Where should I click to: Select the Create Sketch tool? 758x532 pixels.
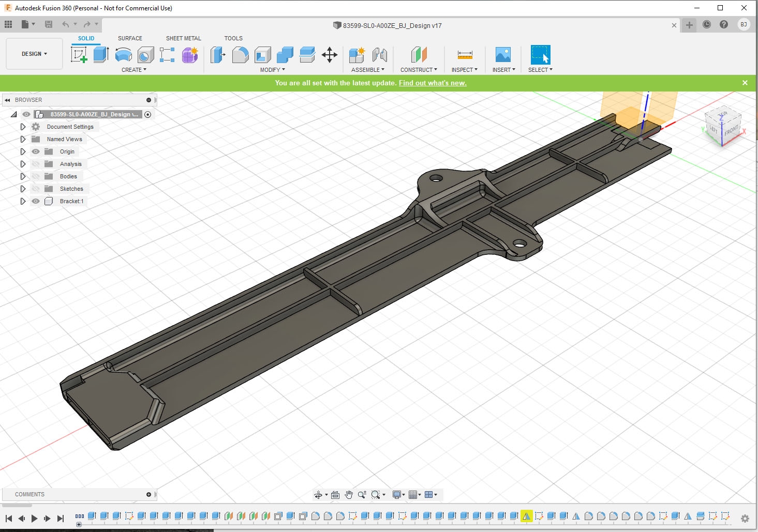(79, 55)
